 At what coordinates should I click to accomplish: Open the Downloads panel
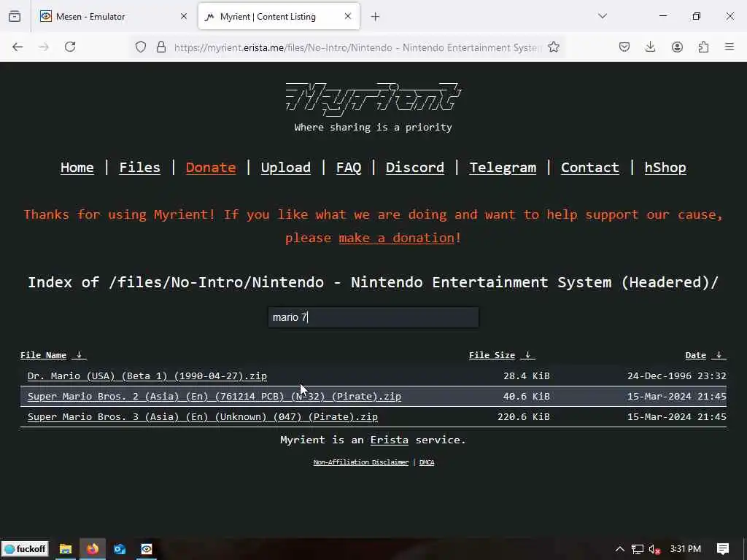point(650,47)
